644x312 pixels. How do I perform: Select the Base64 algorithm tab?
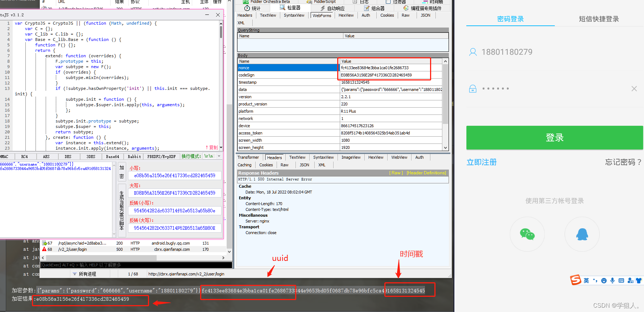coord(112,157)
